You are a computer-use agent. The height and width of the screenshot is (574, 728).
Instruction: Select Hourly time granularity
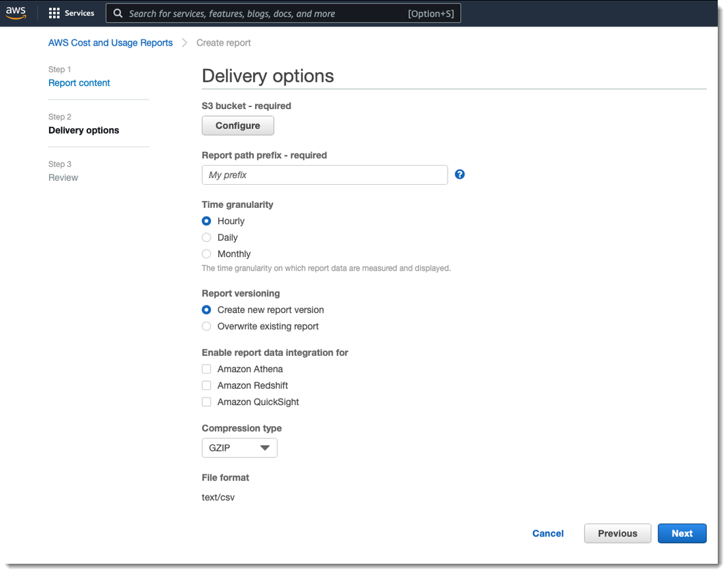coord(207,221)
